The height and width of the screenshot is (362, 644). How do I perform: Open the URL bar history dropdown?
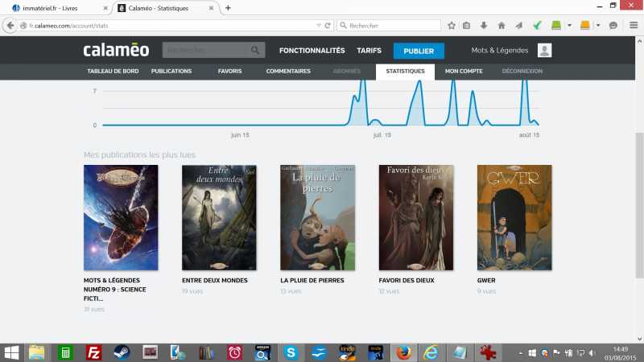pos(318,25)
